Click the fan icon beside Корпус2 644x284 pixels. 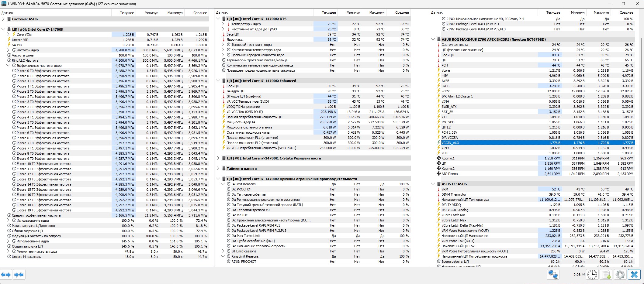click(438, 169)
